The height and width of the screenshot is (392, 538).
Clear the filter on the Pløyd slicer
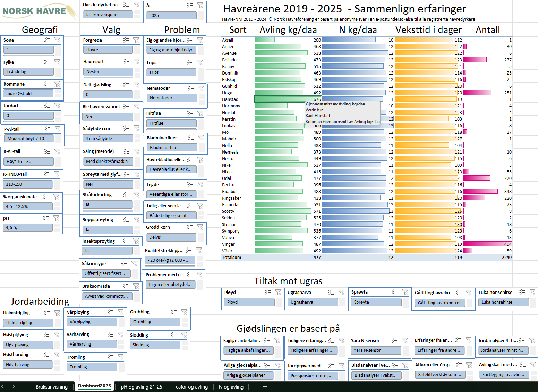(278, 292)
